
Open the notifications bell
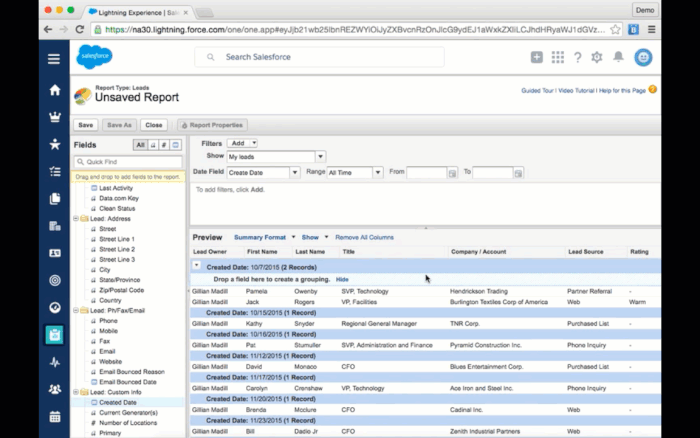(618, 57)
